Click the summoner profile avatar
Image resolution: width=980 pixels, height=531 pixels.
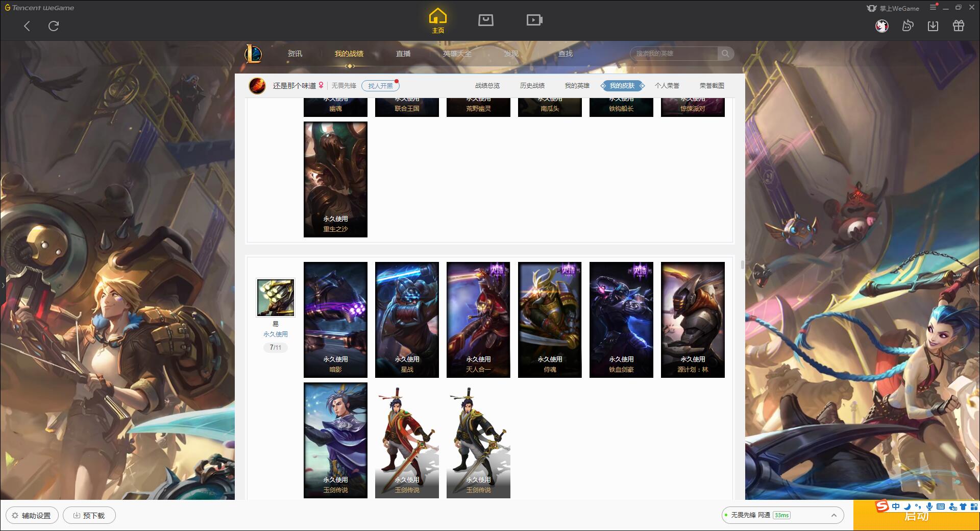pyautogui.click(x=257, y=86)
